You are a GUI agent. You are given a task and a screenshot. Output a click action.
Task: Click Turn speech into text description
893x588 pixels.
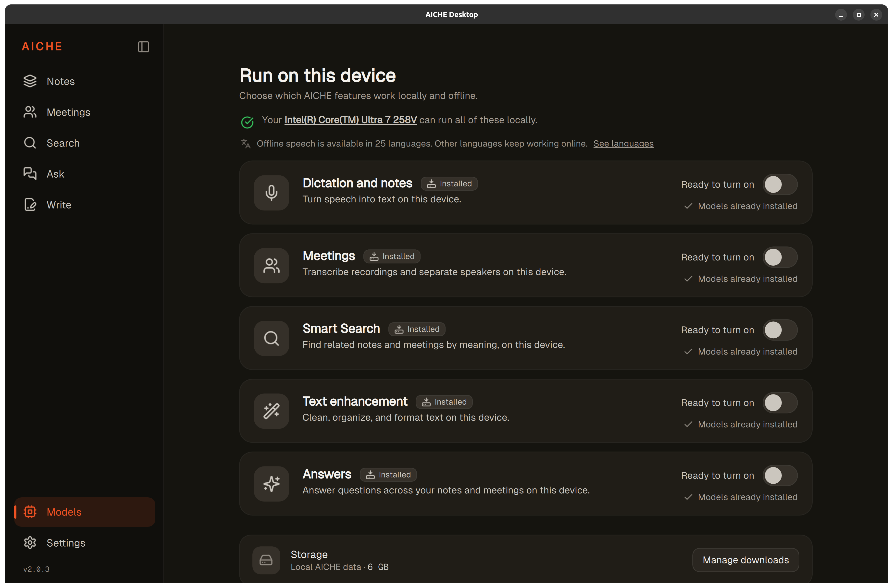coord(382,199)
